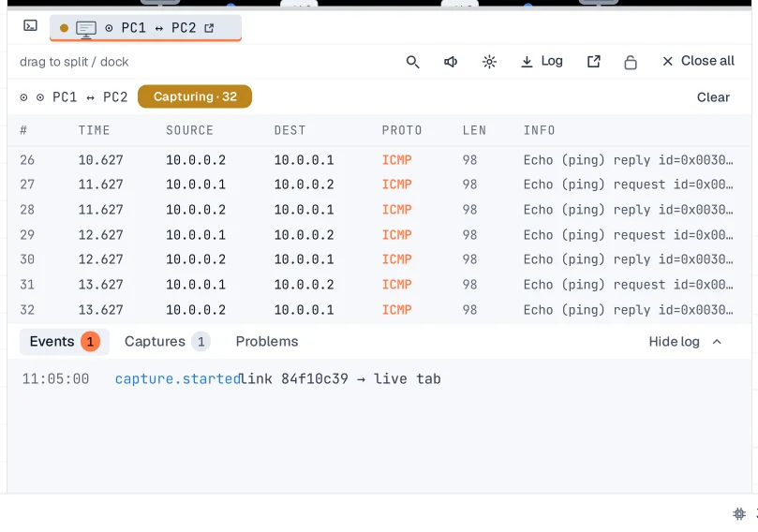Click ICMP protocol in row 26
Screen dimensions: 758x532
[x=397, y=160]
